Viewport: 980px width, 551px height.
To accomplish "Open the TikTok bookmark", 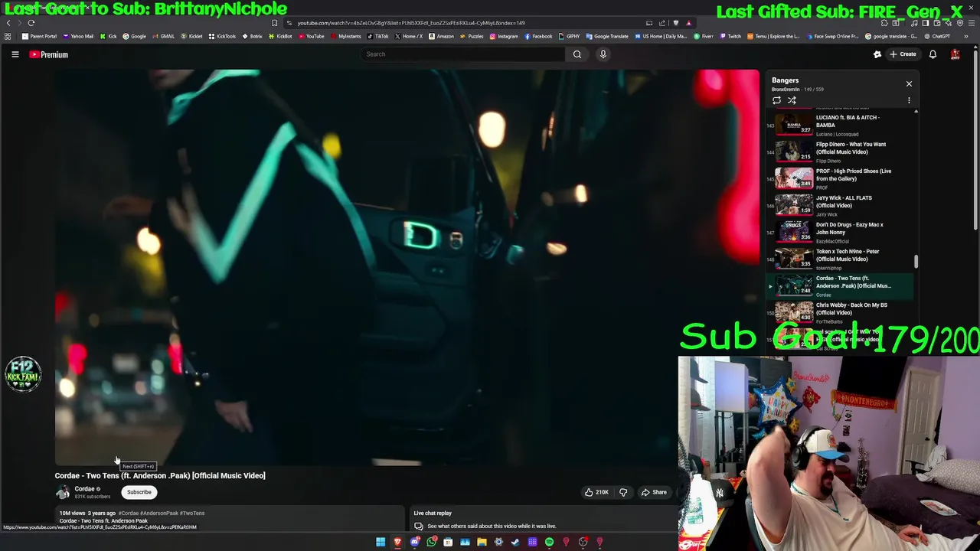I will 378,36.
